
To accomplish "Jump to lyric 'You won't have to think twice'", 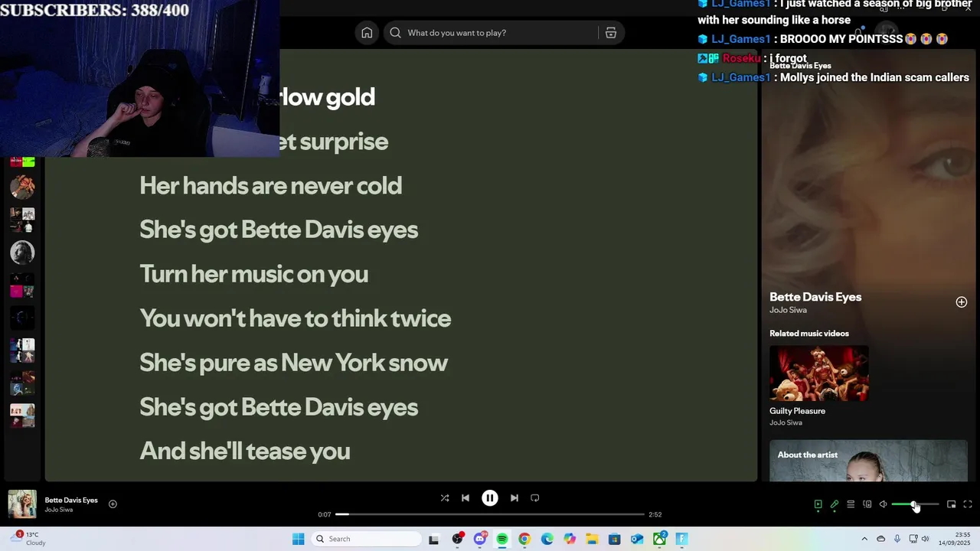I will 295,318.
